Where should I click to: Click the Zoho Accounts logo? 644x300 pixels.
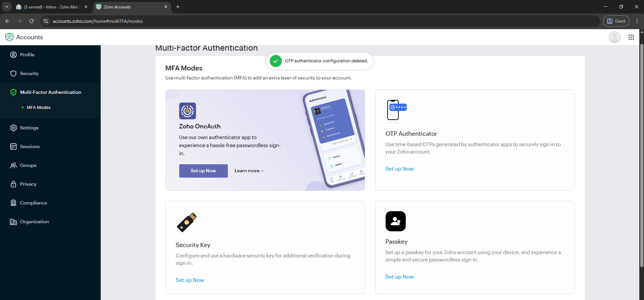pyautogui.click(x=9, y=37)
